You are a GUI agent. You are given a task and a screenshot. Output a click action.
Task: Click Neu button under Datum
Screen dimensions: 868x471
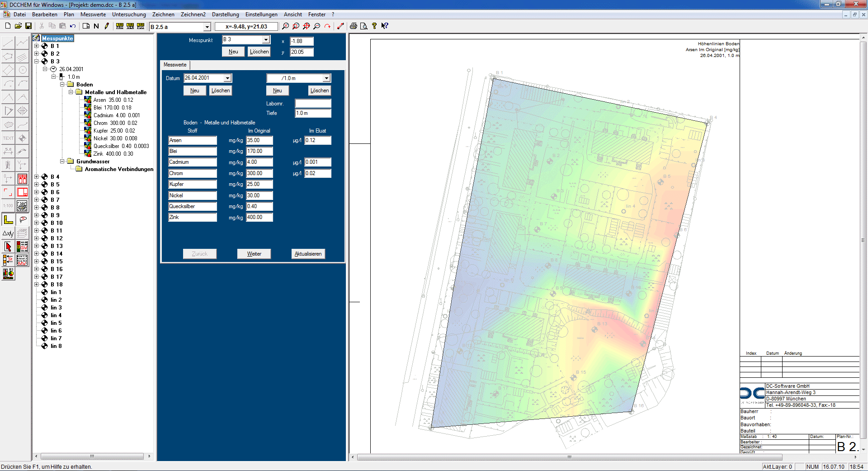195,90
